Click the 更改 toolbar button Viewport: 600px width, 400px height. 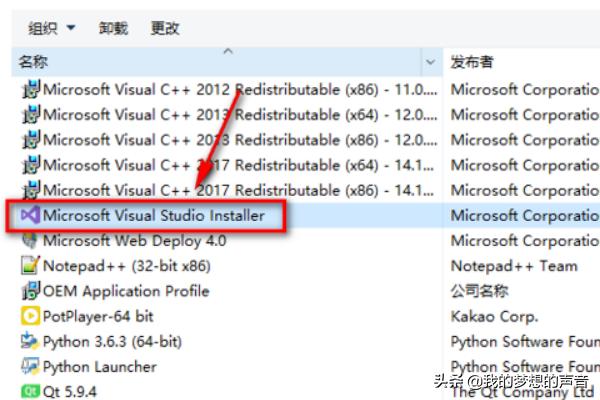[165, 28]
